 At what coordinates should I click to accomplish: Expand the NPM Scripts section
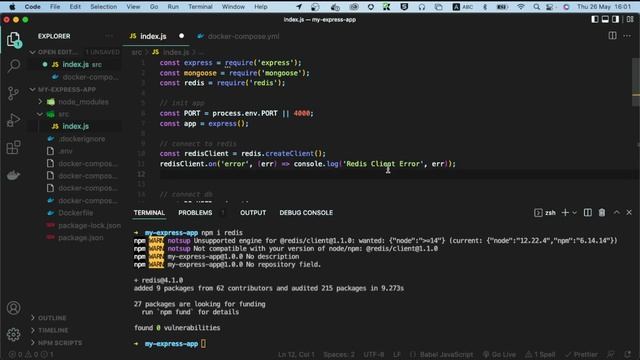[60, 342]
